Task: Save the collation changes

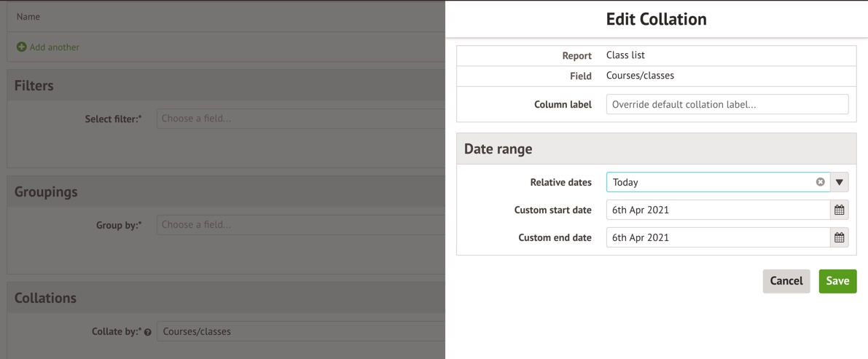Action: coord(837,281)
